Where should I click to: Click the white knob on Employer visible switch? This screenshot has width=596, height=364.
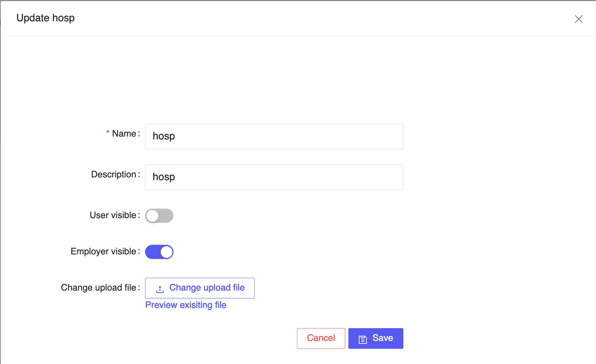click(166, 252)
